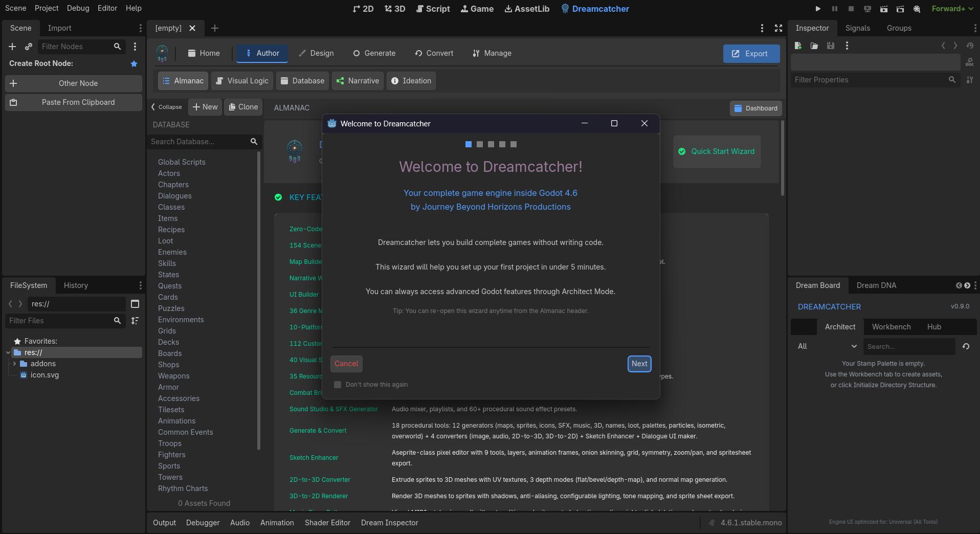The width and height of the screenshot is (980, 534).
Task: Run the current scene icon
Action: point(884,9)
